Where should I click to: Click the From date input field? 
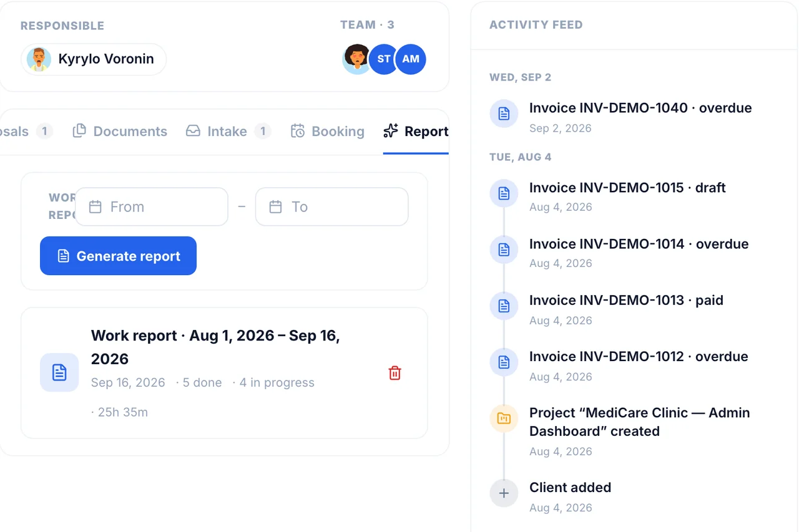(152, 207)
